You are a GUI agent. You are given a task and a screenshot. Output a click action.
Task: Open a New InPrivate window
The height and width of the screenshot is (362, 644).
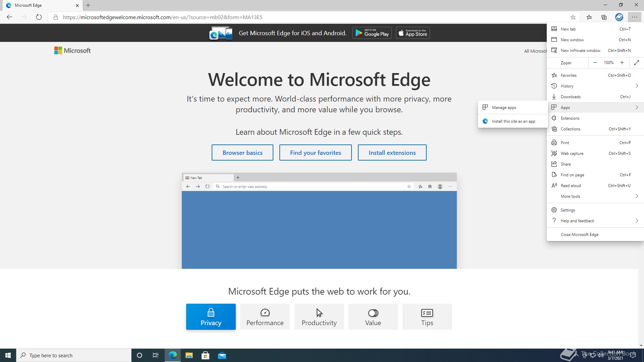[595, 51]
